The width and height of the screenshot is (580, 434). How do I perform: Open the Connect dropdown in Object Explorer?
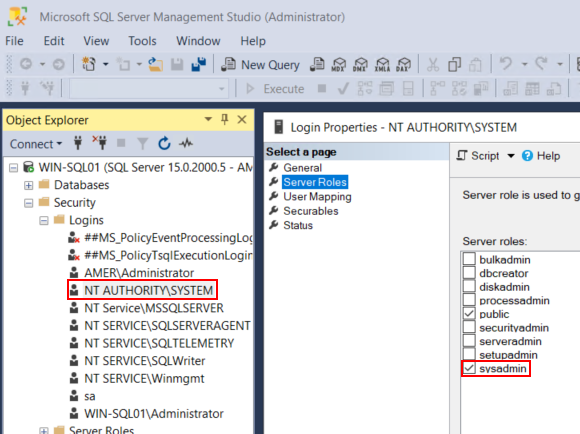36,144
